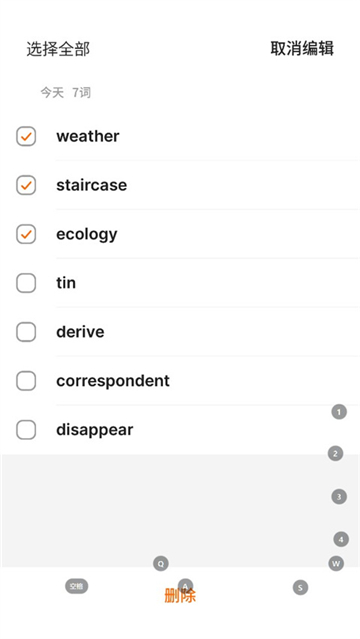Click the key-hint badge labeled 1
This screenshot has width=360, height=639.
click(x=339, y=412)
